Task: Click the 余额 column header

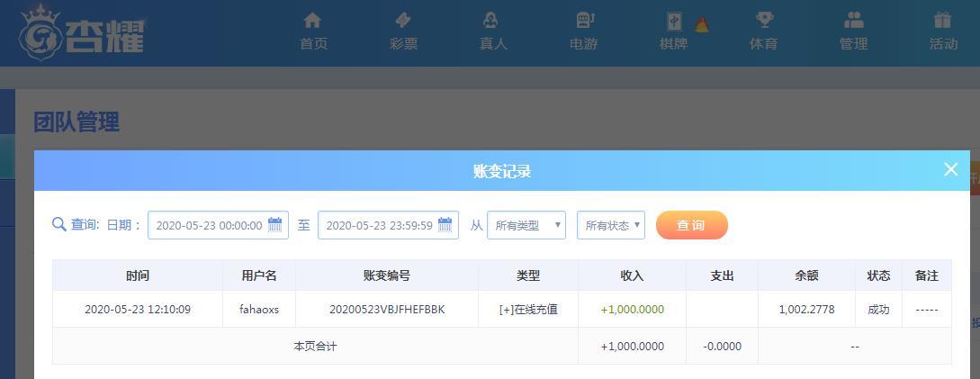Action: [807, 275]
